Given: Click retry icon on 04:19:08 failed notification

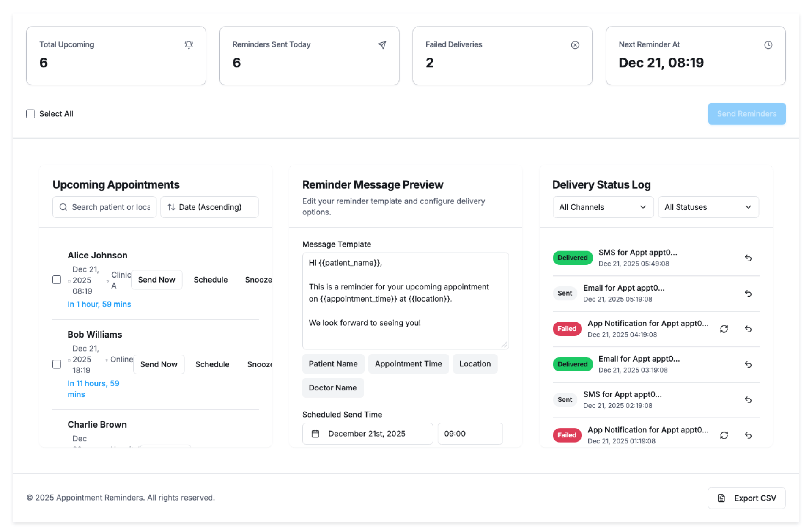Looking at the screenshot, I should point(724,329).
